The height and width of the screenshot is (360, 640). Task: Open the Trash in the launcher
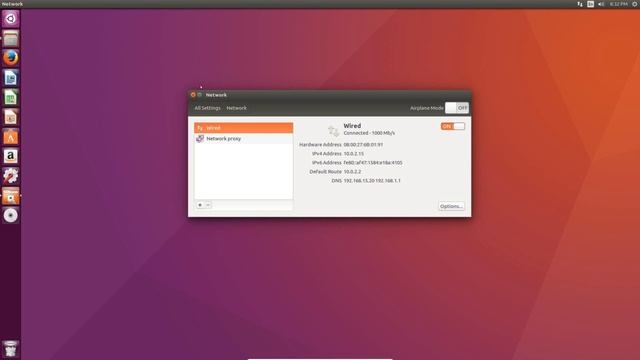11,349
